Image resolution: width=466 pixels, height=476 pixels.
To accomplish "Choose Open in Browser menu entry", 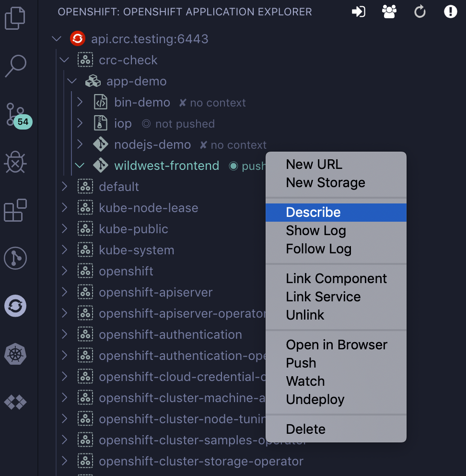I will click(336, 345).
